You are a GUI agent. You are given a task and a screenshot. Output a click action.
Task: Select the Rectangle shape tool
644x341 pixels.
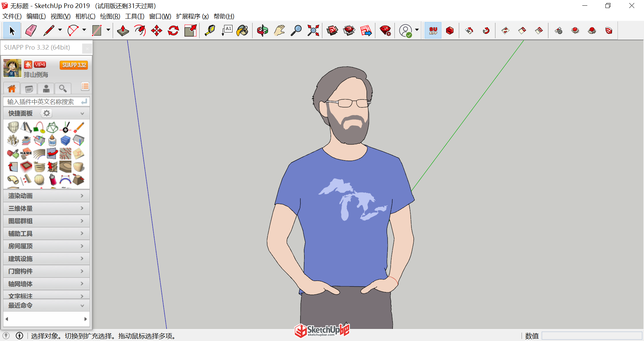point(97,31)
